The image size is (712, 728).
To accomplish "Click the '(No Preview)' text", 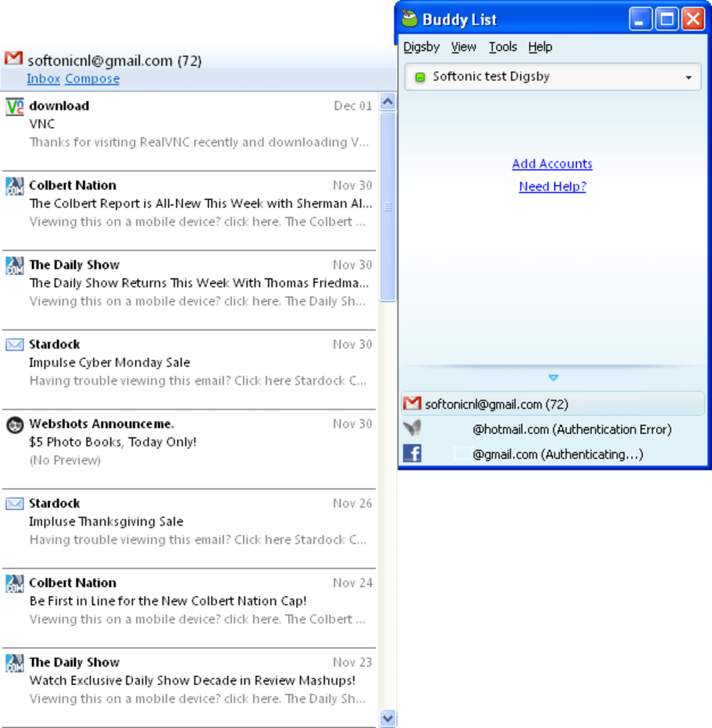I will tap(65, 460).
